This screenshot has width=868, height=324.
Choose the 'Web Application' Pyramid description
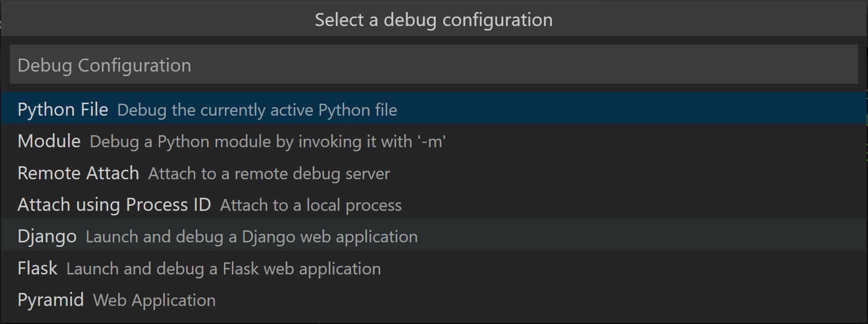tap(154, 300)
